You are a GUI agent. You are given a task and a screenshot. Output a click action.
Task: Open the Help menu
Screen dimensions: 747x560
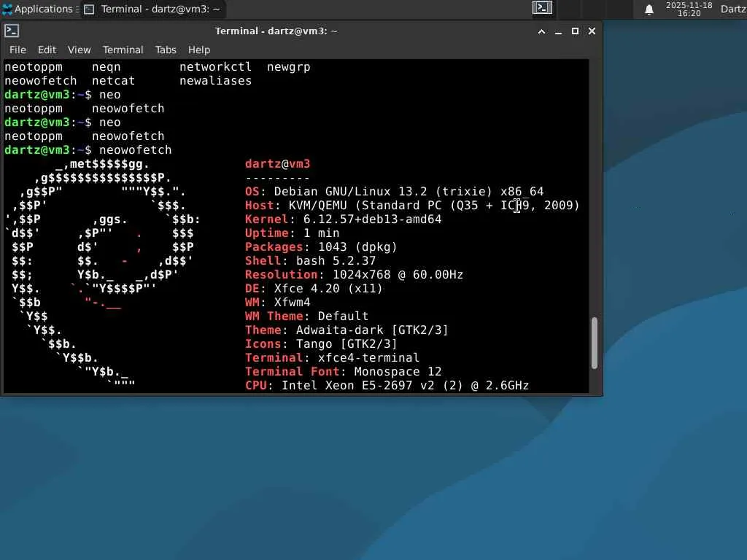pos(199,50)
